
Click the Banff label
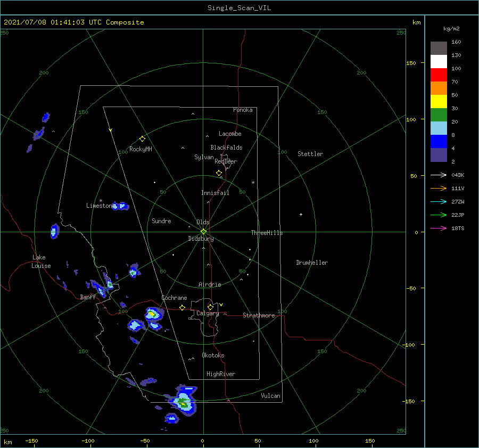(88, 297)
